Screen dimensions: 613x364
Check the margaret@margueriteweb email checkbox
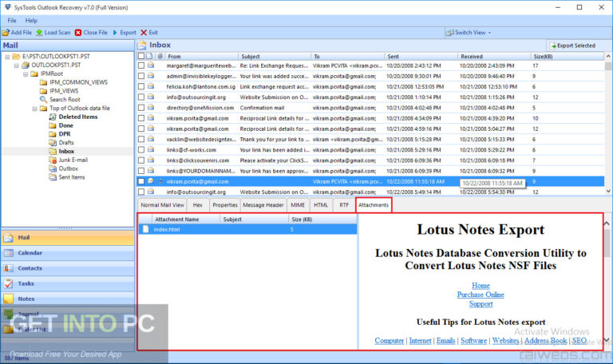141,65
